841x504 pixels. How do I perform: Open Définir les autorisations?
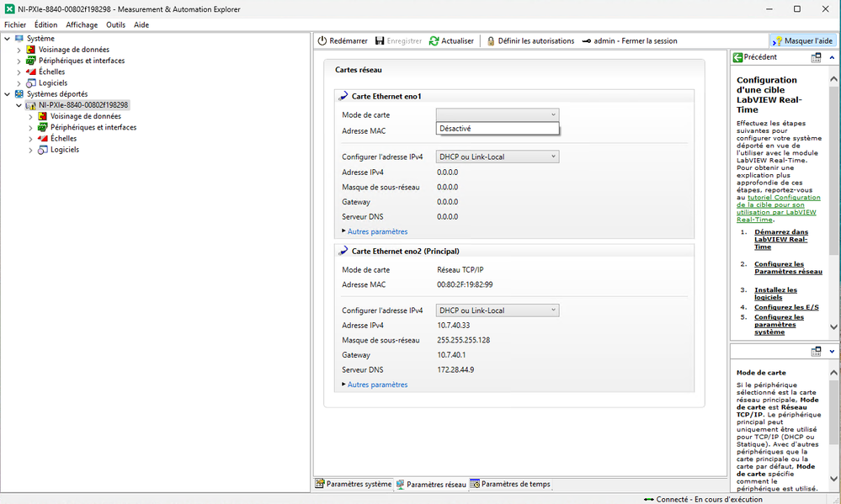[530, 40]
